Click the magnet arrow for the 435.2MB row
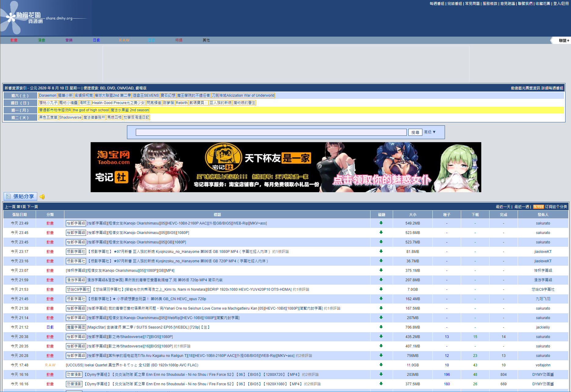The height and width of the screenshot is (392, 571). 381,336
